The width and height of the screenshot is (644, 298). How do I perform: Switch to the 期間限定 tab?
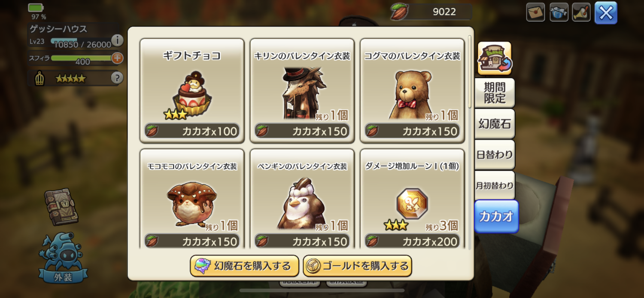click(495, 92)
